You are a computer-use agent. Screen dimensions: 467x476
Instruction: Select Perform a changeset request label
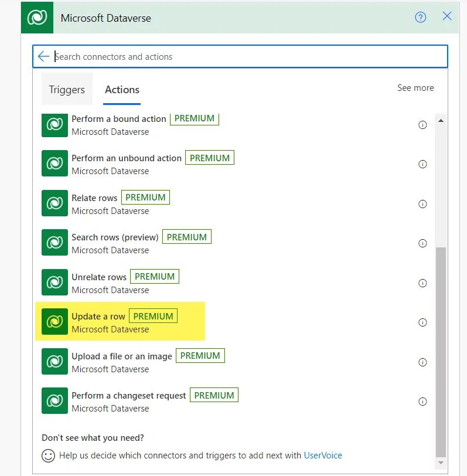coord(129,396)
